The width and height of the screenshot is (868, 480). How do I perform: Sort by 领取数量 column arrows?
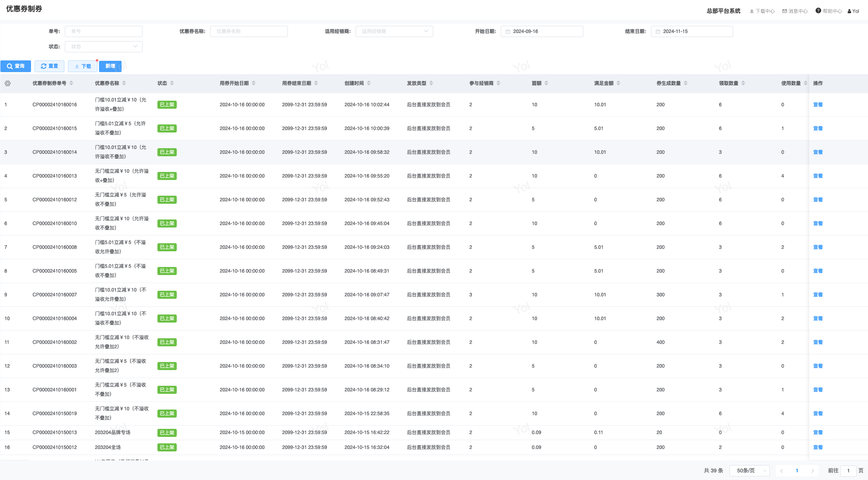(x=743, y=83)
